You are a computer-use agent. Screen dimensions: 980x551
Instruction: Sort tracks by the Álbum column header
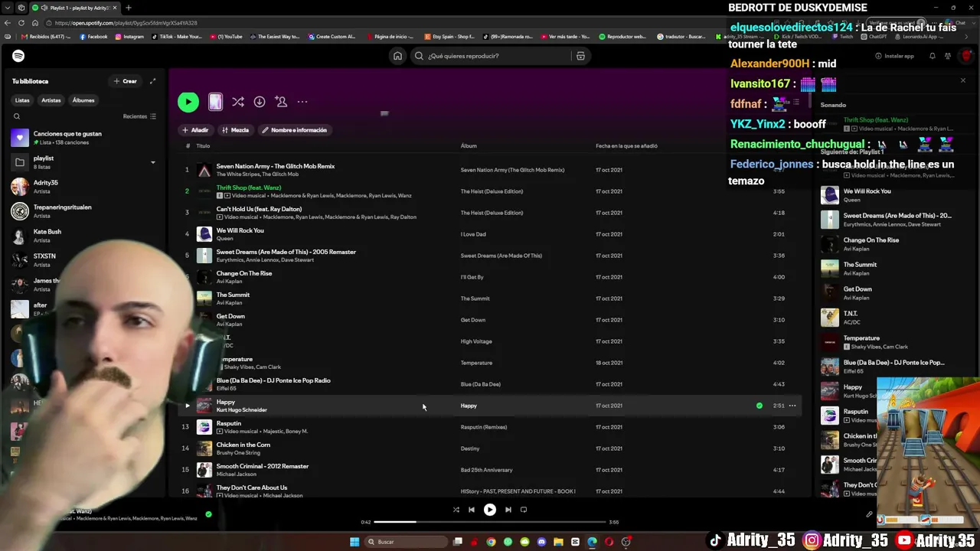point(469,146)
